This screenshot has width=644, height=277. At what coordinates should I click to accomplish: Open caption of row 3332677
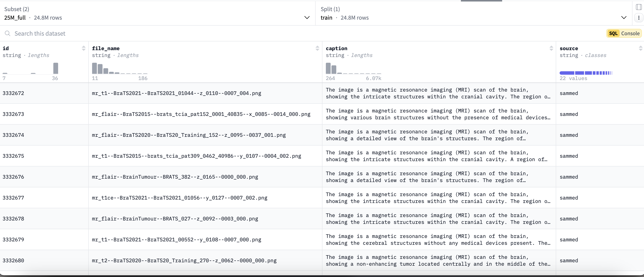(x=438, y=198)
